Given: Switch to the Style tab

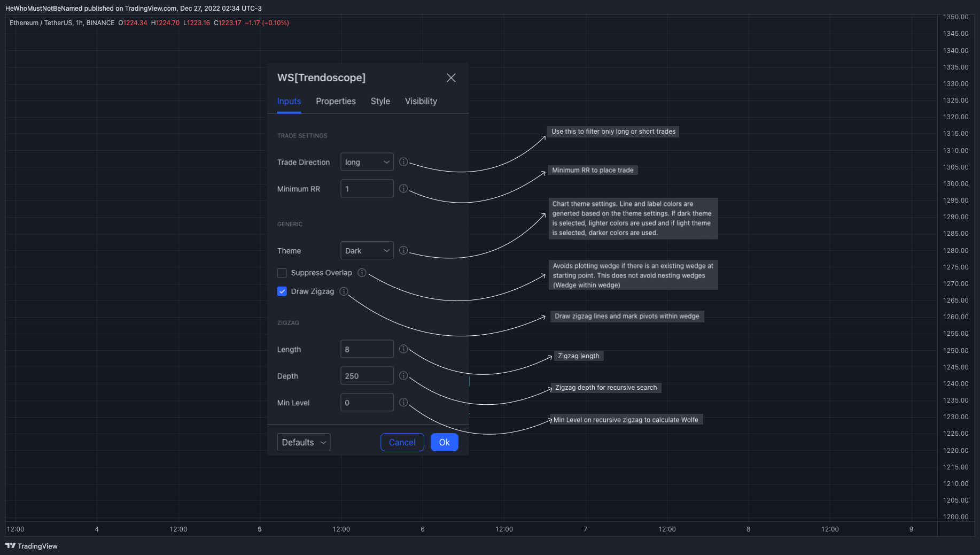Looking at the screenshot, I should click(380, 101).
